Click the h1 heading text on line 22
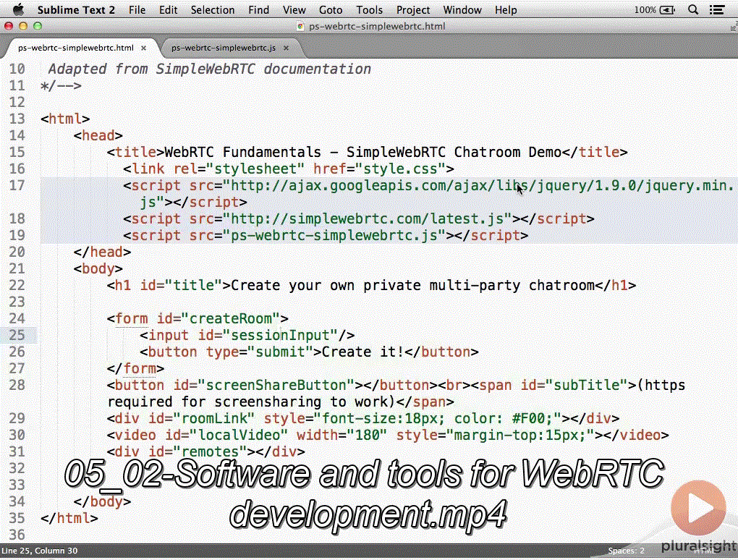Image resolution: width=738 pixels, height=560 pixels. pos(412,285)
